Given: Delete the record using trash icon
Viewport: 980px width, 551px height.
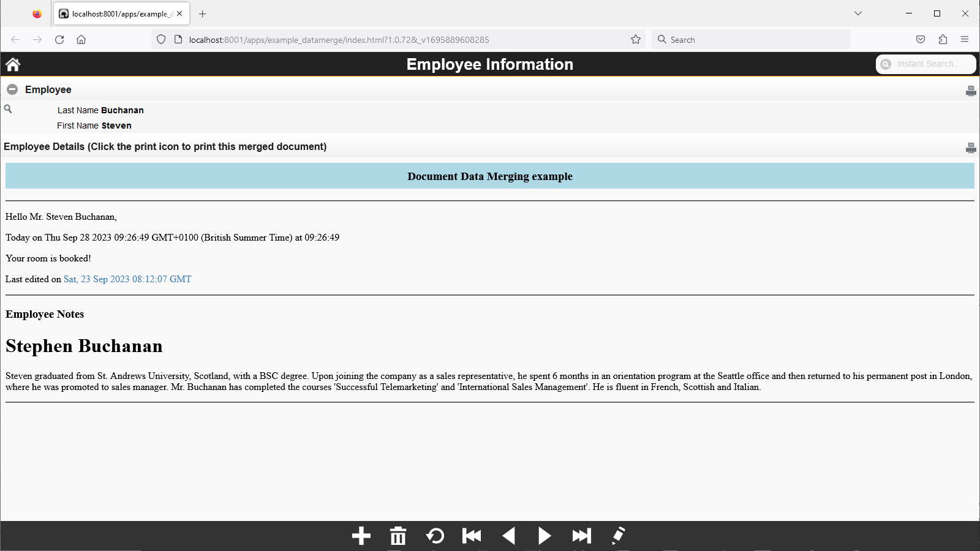Looking at the screenshot, I should [x=398, y=536].
